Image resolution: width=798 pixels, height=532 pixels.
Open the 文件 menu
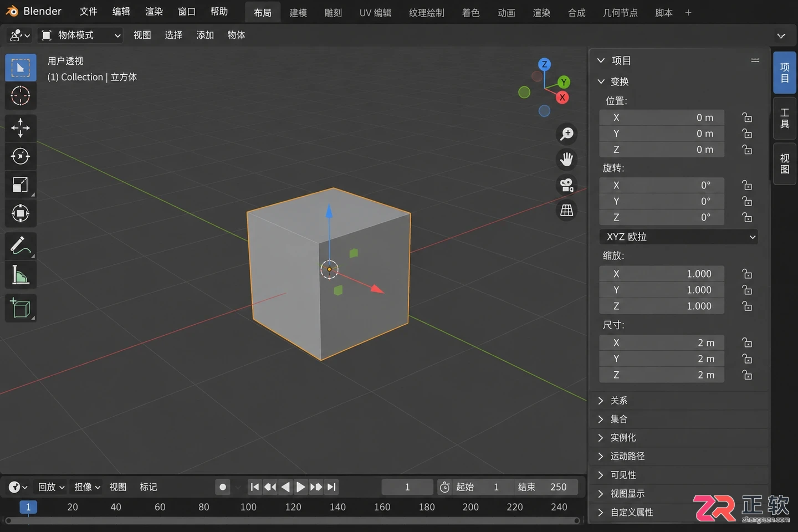[x=88, y=12]
